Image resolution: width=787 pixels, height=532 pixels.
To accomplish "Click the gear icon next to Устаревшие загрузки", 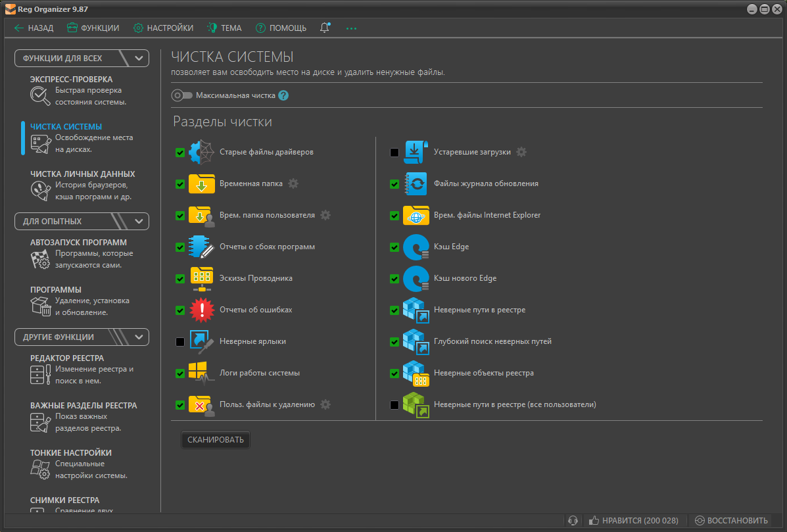I will click(521, 152).
